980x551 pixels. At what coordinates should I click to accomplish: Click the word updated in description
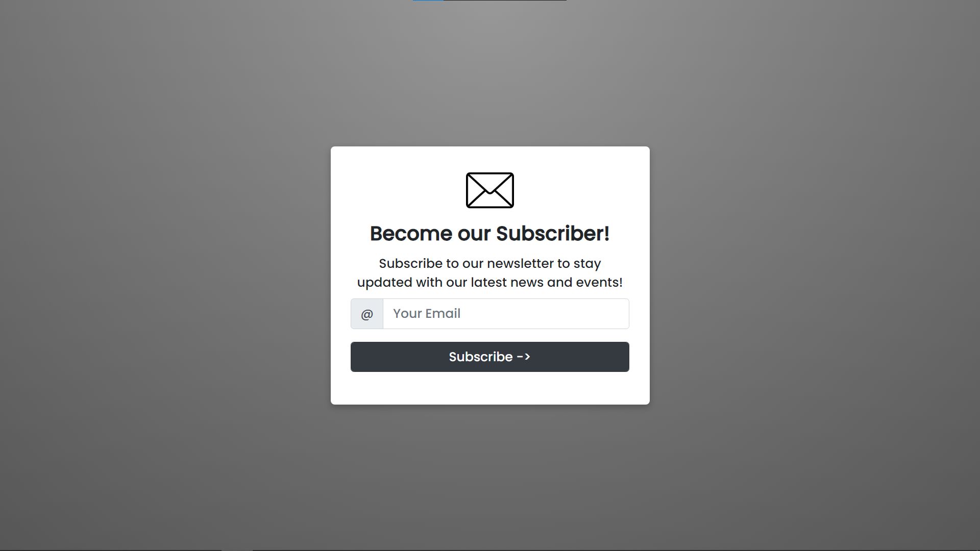click(384, 283)
